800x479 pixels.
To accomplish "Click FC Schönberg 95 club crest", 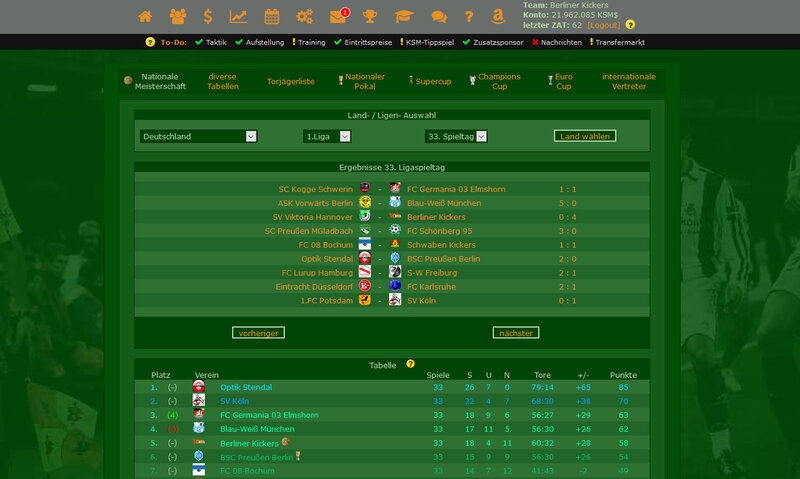I will (x=395, y=230).
